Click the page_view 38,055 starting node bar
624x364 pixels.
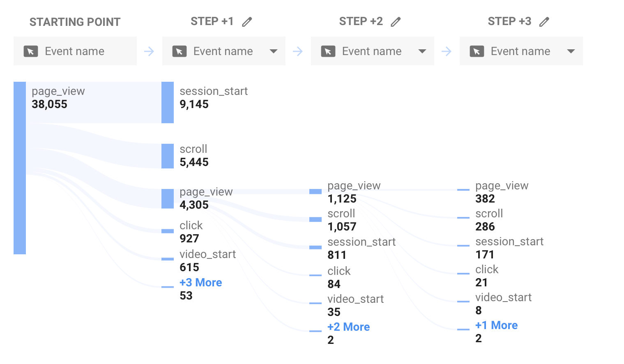pyautogui.click(x=20, y=168)
